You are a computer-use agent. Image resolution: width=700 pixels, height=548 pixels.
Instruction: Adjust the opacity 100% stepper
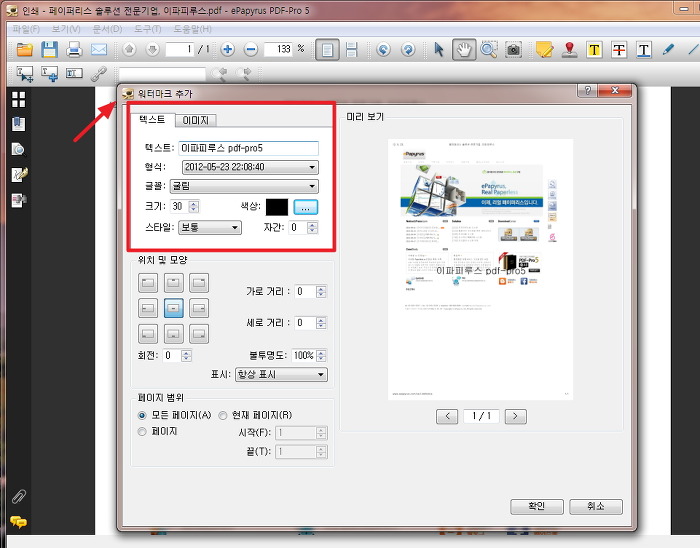point(321,355)
